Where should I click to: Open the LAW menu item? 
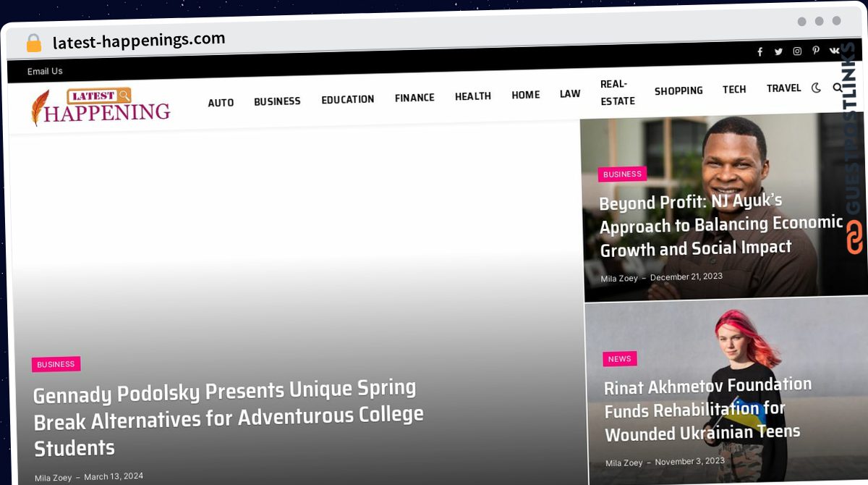point(570,93)
